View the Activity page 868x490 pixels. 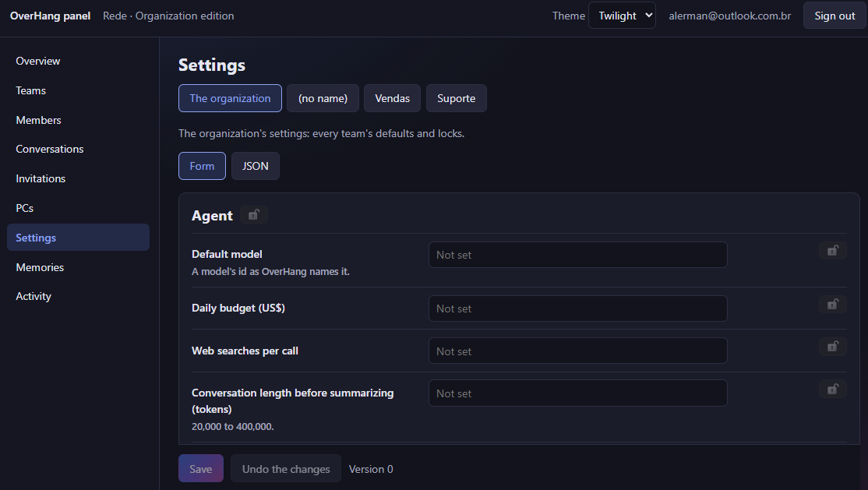78,296
